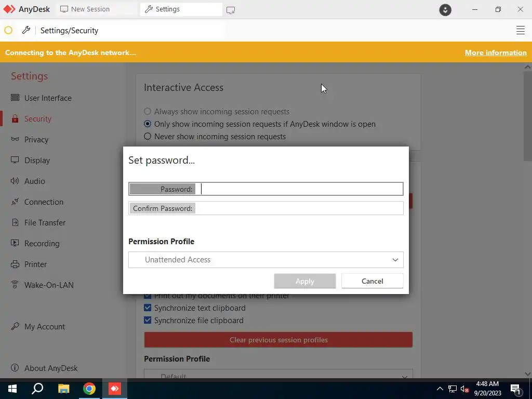Open Google Chrome from taskbar
The height and width of the screenshot is (399, 532).
point(89,389)
